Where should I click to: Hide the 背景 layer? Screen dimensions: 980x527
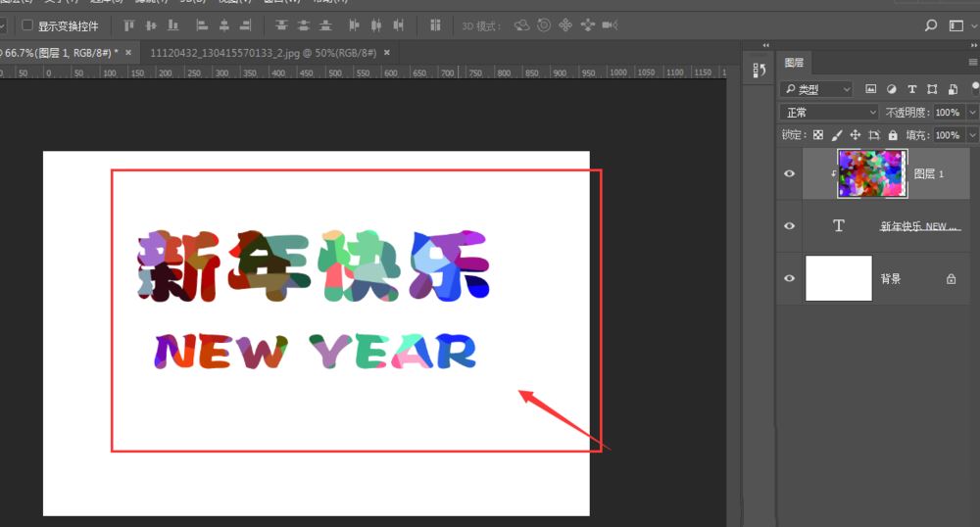(789, 278)
